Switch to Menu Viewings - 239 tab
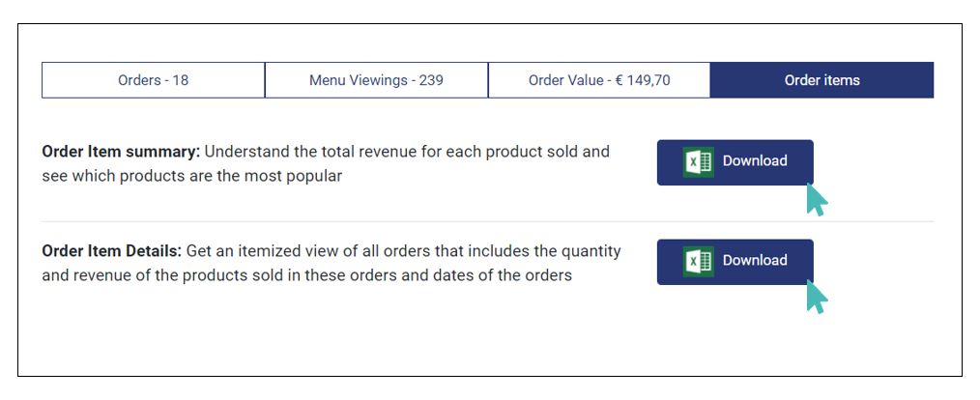 coord(376,80)
